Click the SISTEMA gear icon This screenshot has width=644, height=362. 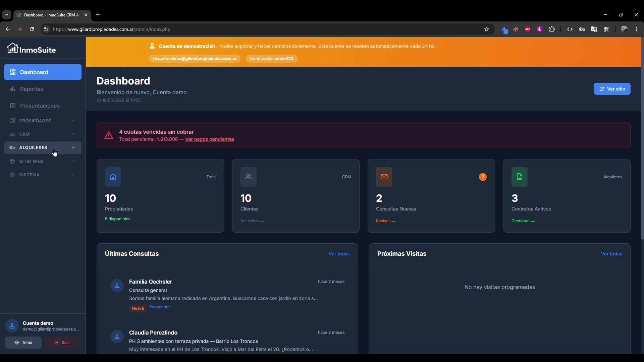tap(12, 175)
